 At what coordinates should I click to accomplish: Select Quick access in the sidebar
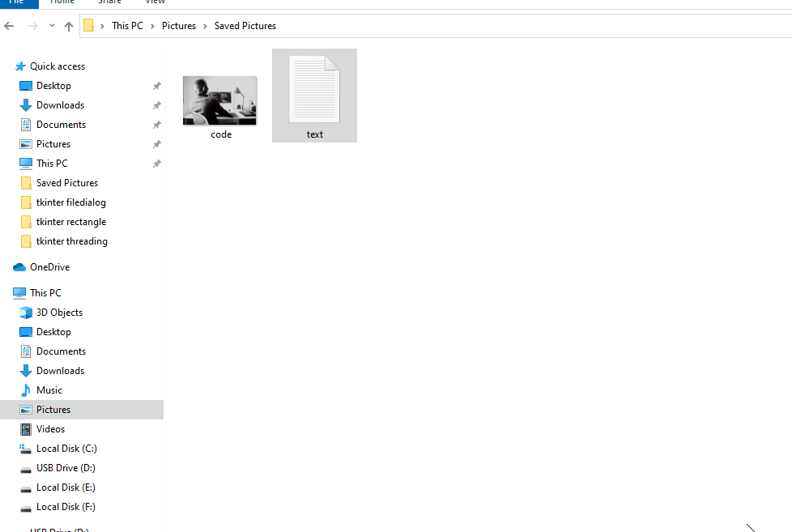tap(56, 66)
